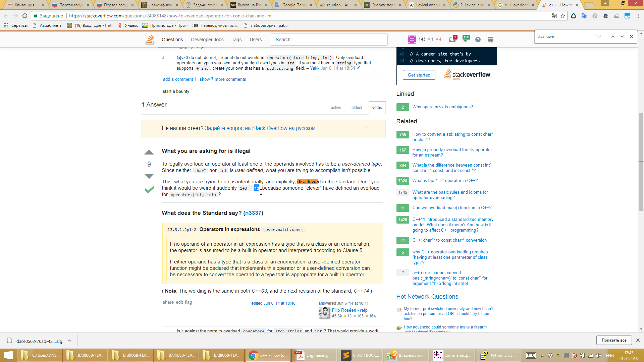Viewport: 644px width, 362px height.
Task: Open the achievements trophy icon
Action: (x=466, y=39)
